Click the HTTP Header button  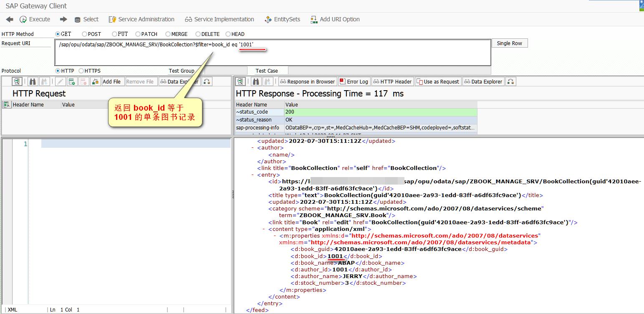pyautogui.click(x=392, y=82)
